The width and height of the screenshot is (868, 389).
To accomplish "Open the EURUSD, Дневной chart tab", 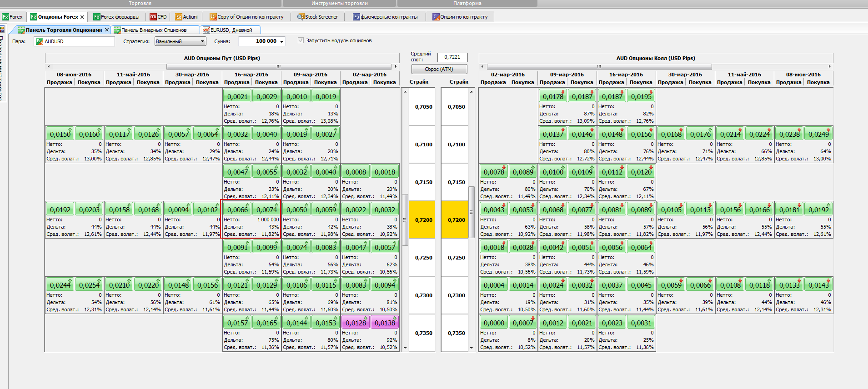I will pyautogui.click(x=231, y=30).
